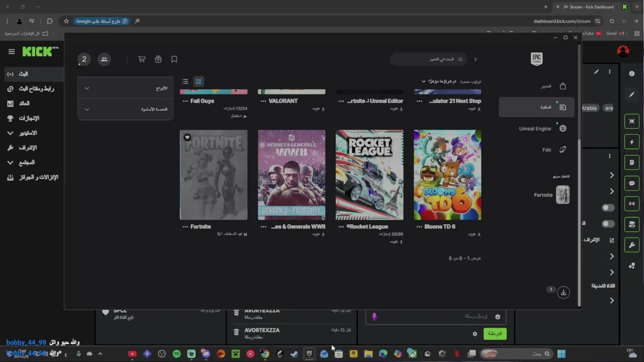The width and height of the screenshot is (644, 362).
Task: Click the green chat send button
Action: coord(495,333)
